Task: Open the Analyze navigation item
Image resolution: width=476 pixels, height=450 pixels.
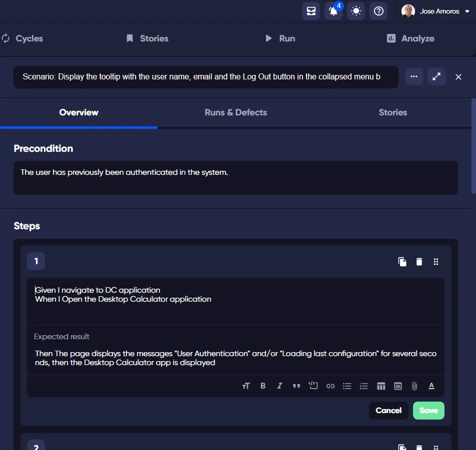Action: [x=410, y=38]
